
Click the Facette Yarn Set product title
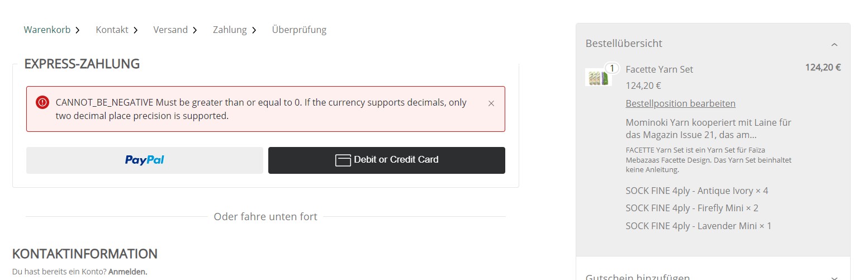(659, 69)
